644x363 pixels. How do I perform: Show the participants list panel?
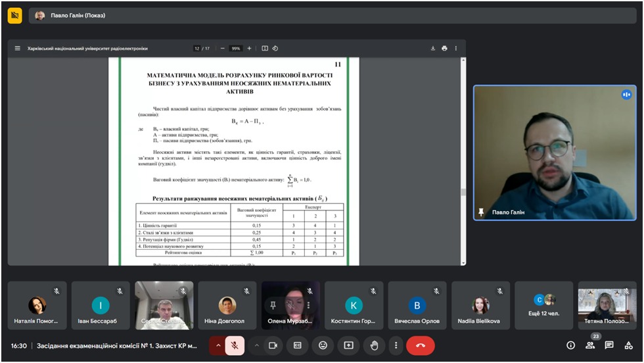590,345
